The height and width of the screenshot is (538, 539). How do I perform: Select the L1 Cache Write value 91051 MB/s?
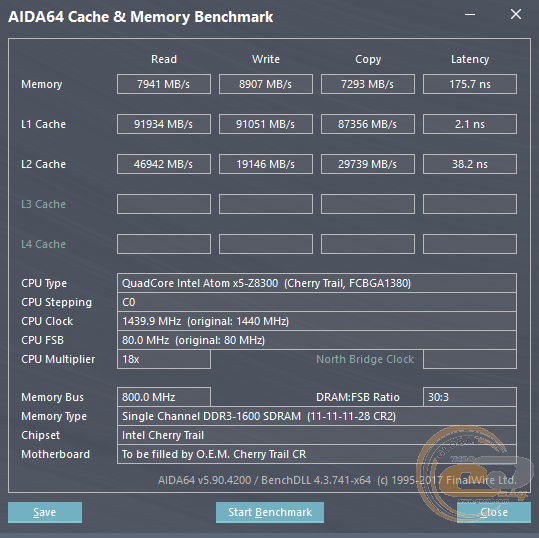click(x=266, y=124)
